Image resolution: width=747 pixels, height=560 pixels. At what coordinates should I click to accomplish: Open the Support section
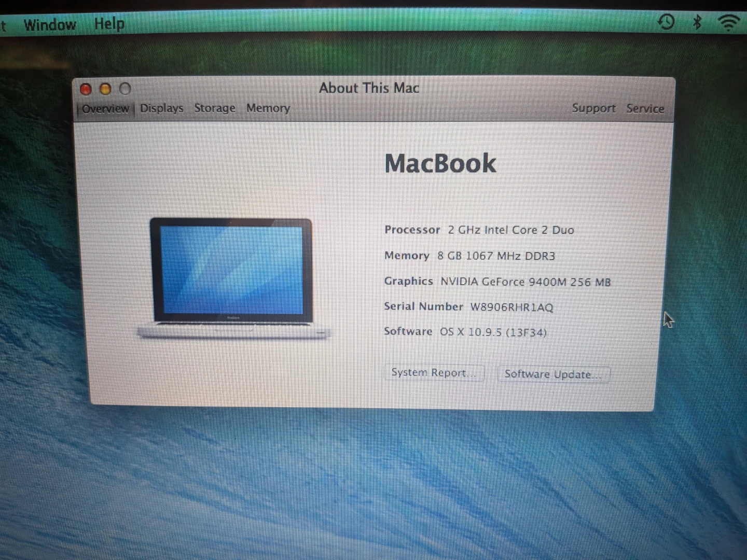(593, 108)
